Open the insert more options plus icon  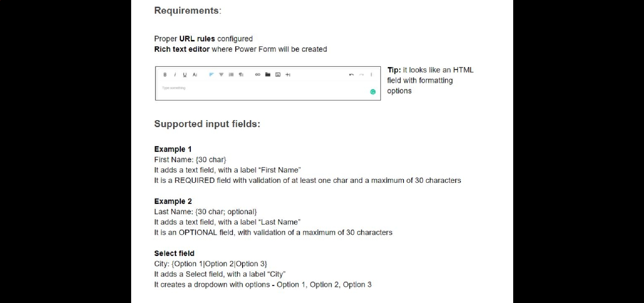point(288,75)
